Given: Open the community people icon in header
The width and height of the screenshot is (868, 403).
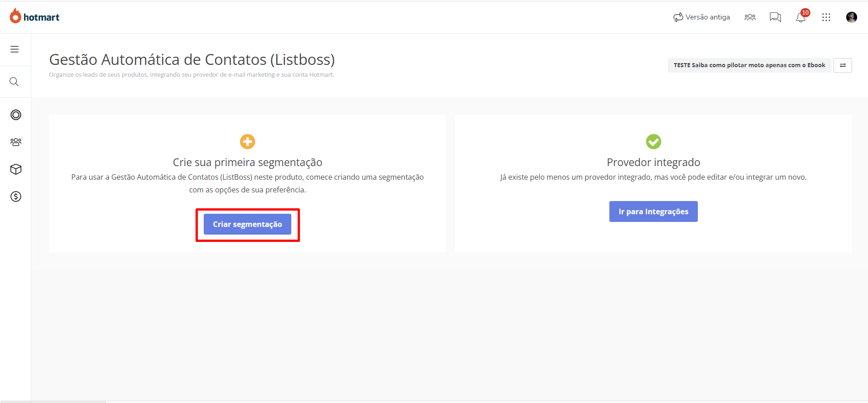Looking at the screenshot, I should pyautogui.click(x=750, y=17).
